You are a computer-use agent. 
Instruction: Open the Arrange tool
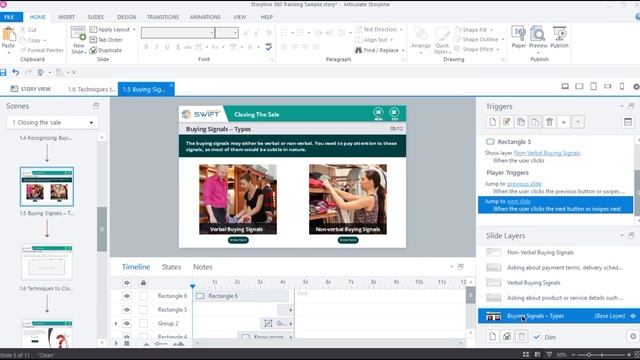pos(420,40)
